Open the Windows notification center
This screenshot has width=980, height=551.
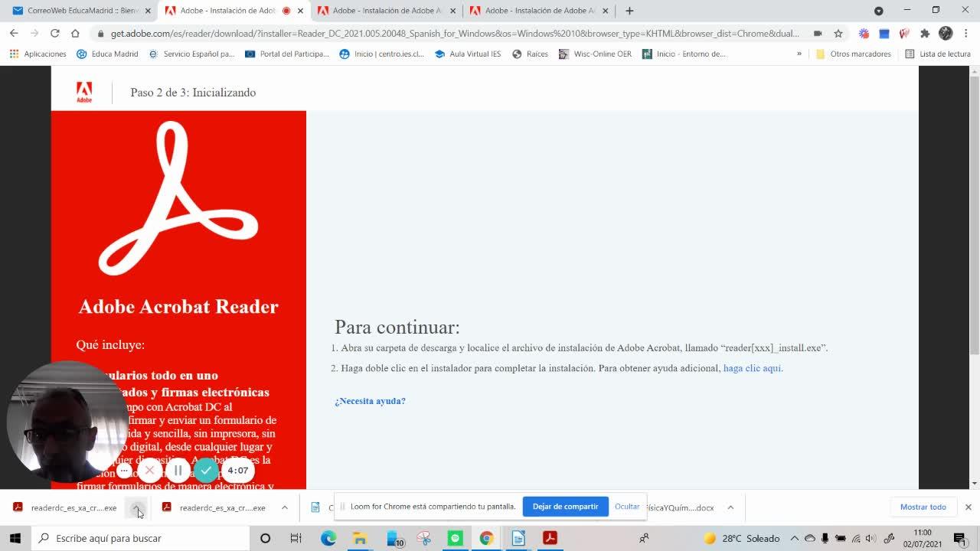point(960,538)
